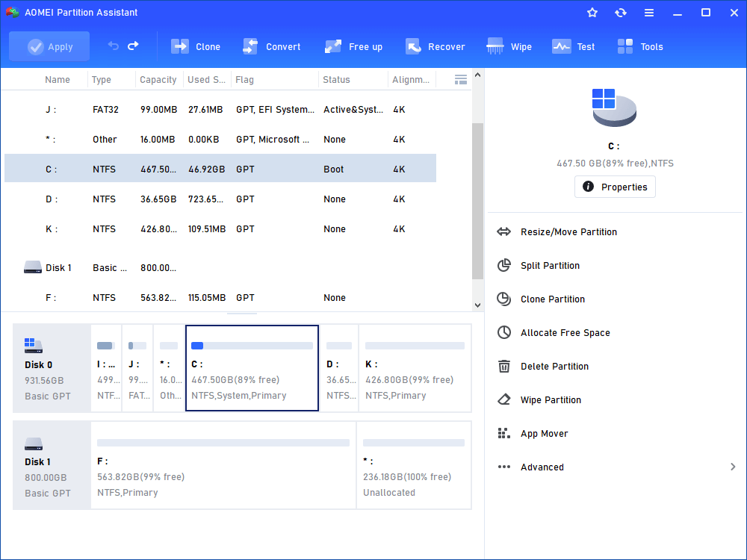Click the Advanced three-dots icon
The image size is (747, 560).
tap(504, 467)
